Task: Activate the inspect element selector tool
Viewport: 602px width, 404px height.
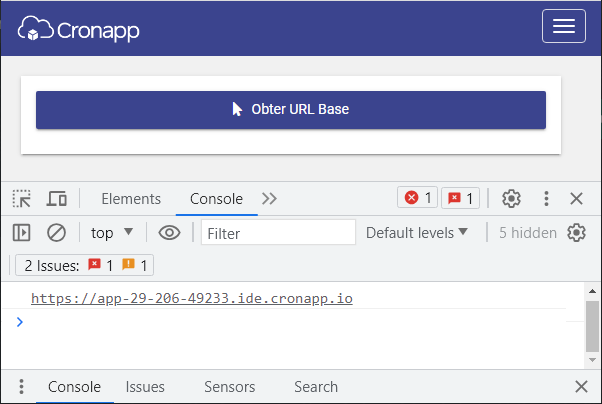Action: (22, 199)
